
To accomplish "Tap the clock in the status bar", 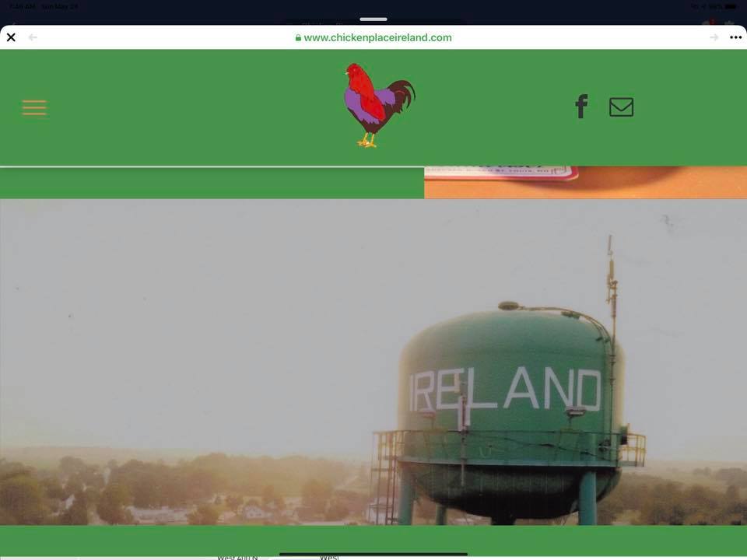I will tap(22, 6).
